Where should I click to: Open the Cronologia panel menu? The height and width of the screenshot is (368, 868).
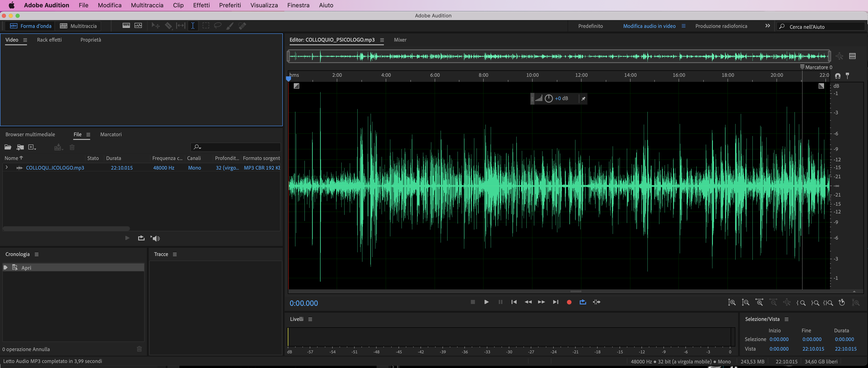click(37, 255)
